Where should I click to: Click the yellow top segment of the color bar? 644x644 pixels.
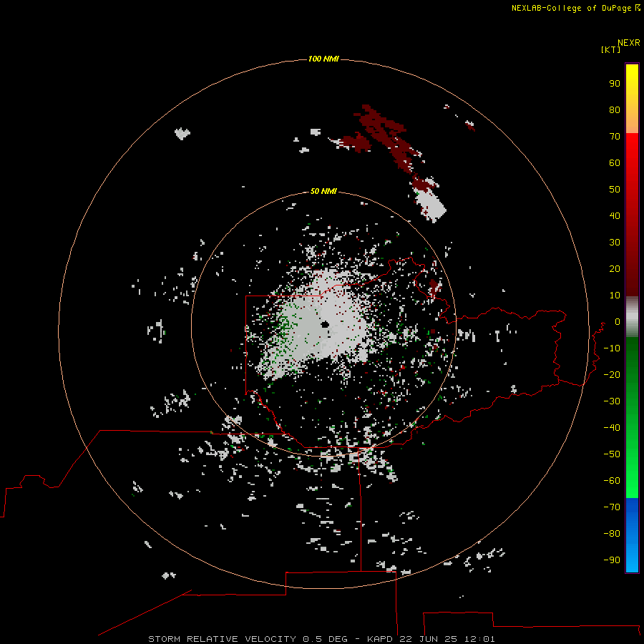point(632,99)
